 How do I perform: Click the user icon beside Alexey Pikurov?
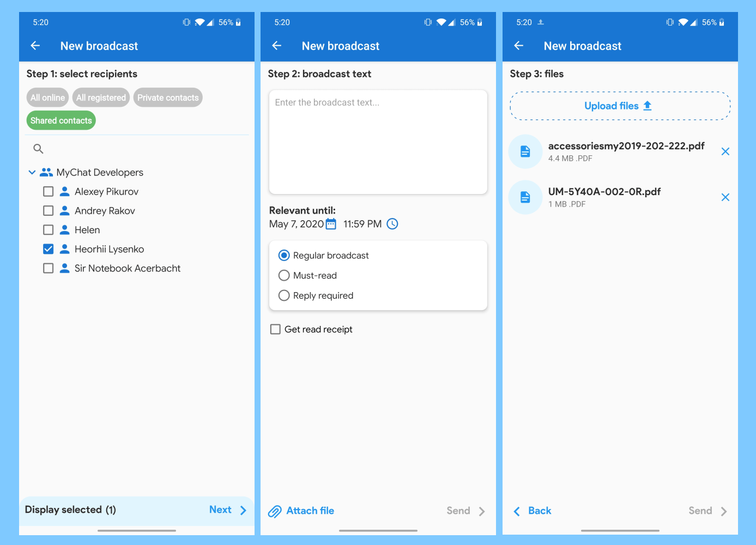point(64,191)
